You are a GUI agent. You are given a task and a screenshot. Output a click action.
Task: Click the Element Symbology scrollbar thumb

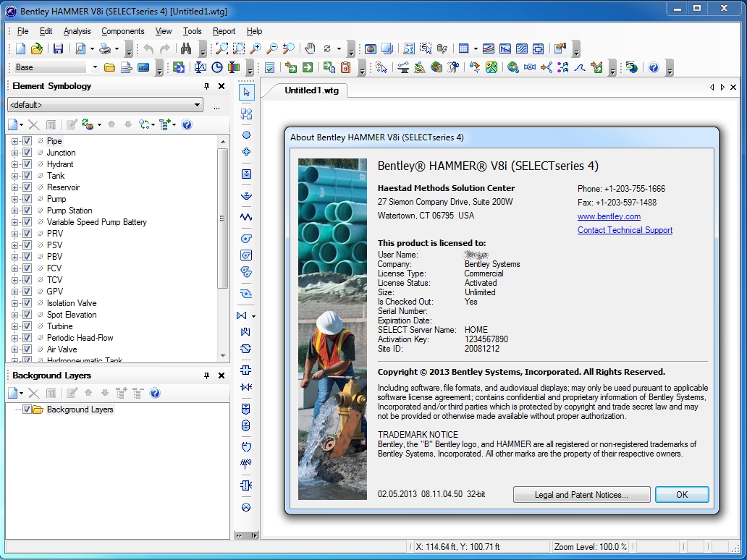click(x=222, y=219)
